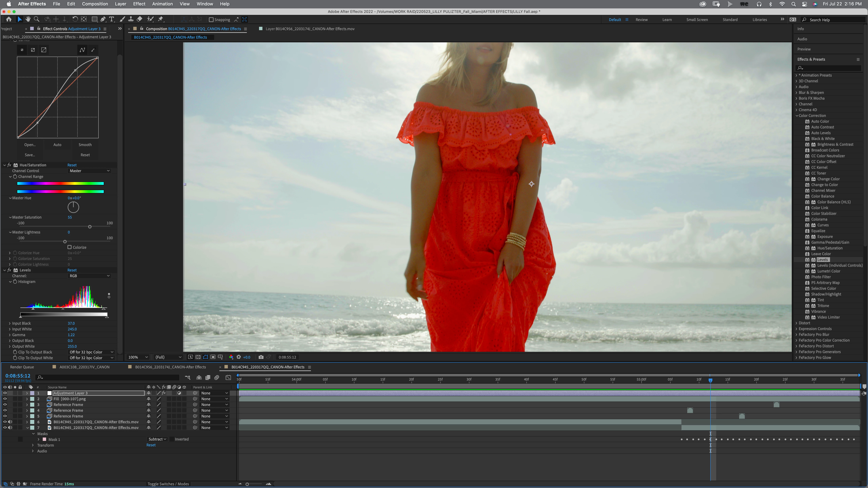The image size is (868, 488).
Task: Adjust the Master Saturation slider handle
Action: (90, 227)
